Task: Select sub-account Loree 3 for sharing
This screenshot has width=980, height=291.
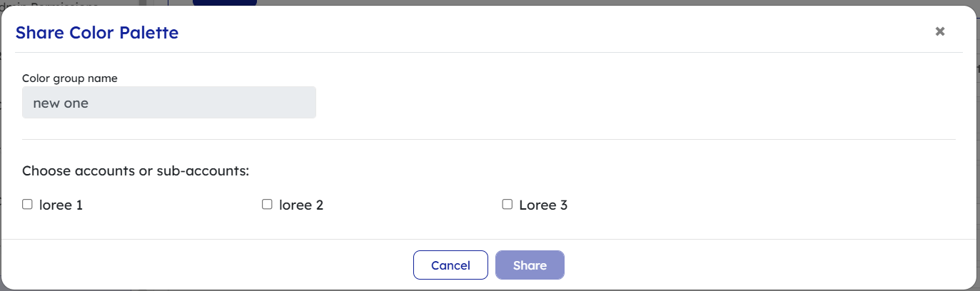Action: click(x=507, y=205)
